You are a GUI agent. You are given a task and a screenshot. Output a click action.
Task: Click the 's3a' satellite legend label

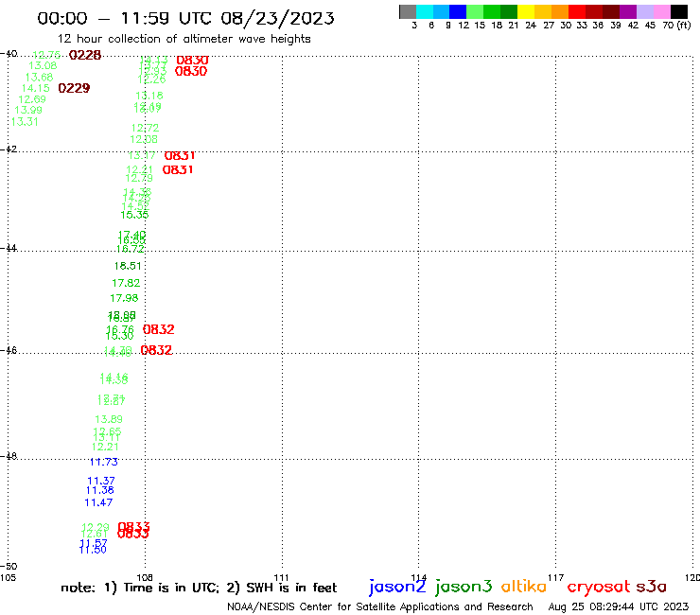[652, 587]
